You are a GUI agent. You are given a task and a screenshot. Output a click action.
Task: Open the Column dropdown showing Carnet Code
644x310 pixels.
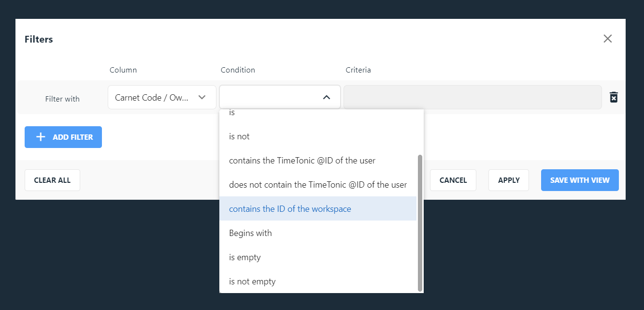(161, 97)
